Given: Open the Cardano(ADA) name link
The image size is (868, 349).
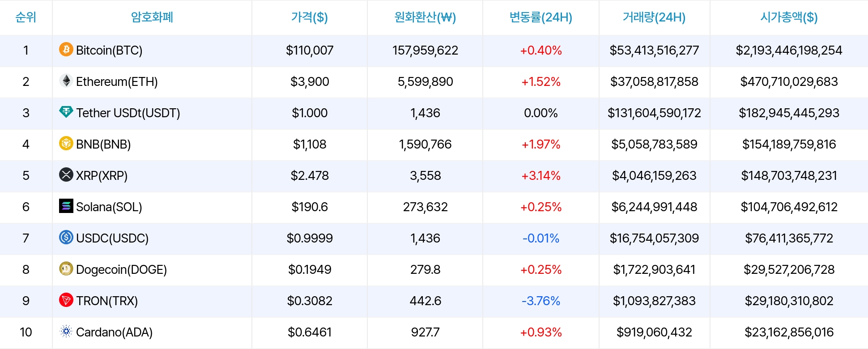Looking at the screenshot, I should click(x=114, y=332).
